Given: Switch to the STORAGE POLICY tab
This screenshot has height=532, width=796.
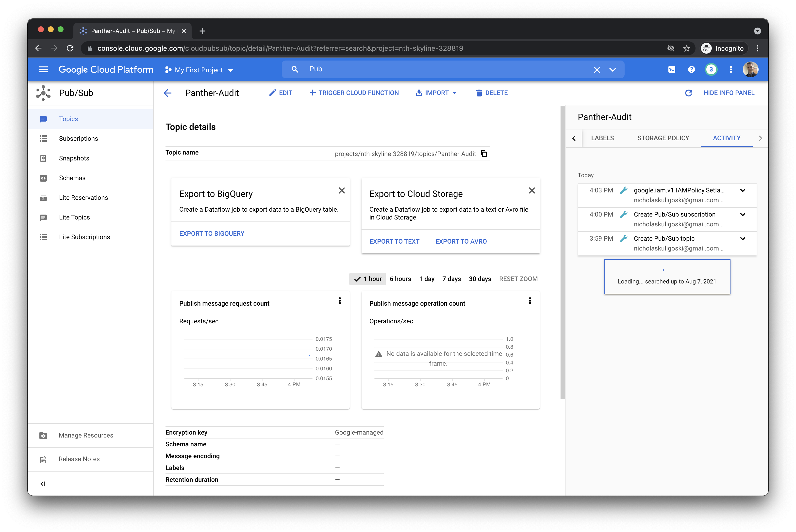Looking at the screenshot, I should [663, 138].
